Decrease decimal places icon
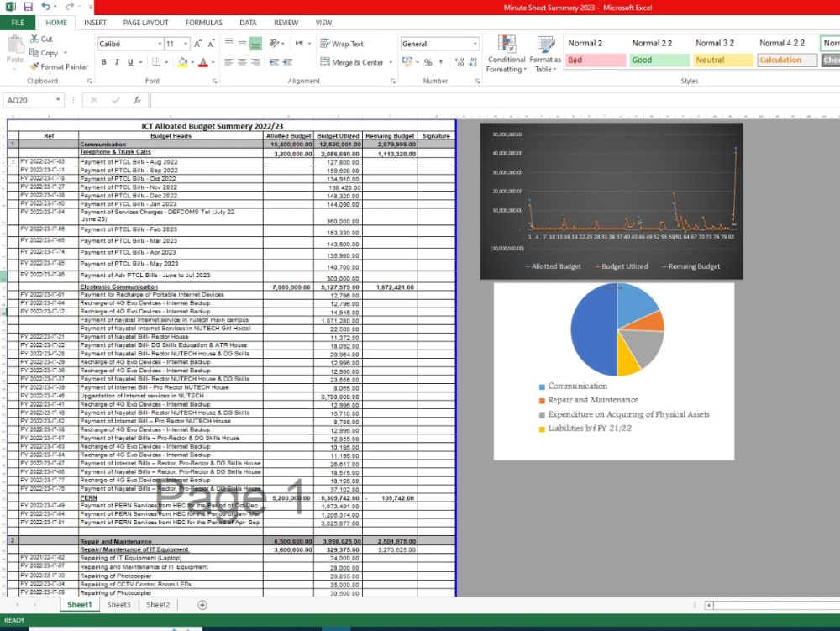 [473, 62]
